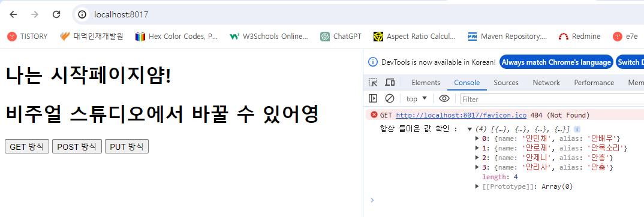The image size is (644, 217).
Task: Activate the inspect element picker icon
Action: pyautogui.click(x=373, y=83)
